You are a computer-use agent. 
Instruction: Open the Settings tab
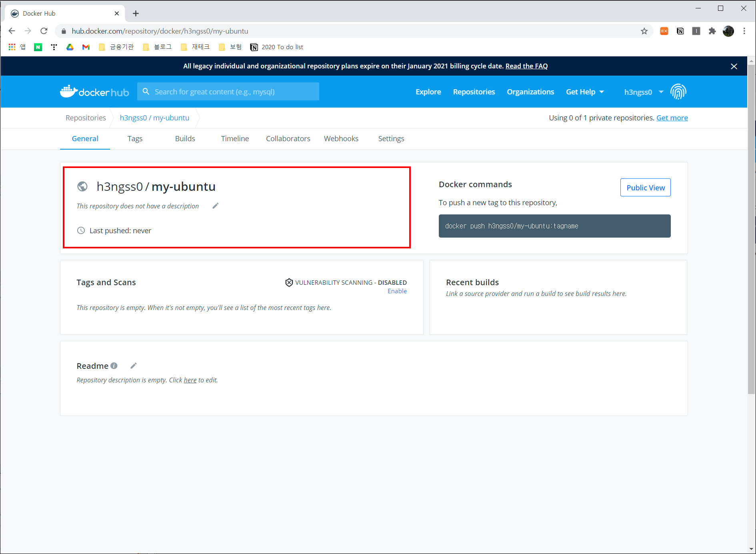click(391, 139)
